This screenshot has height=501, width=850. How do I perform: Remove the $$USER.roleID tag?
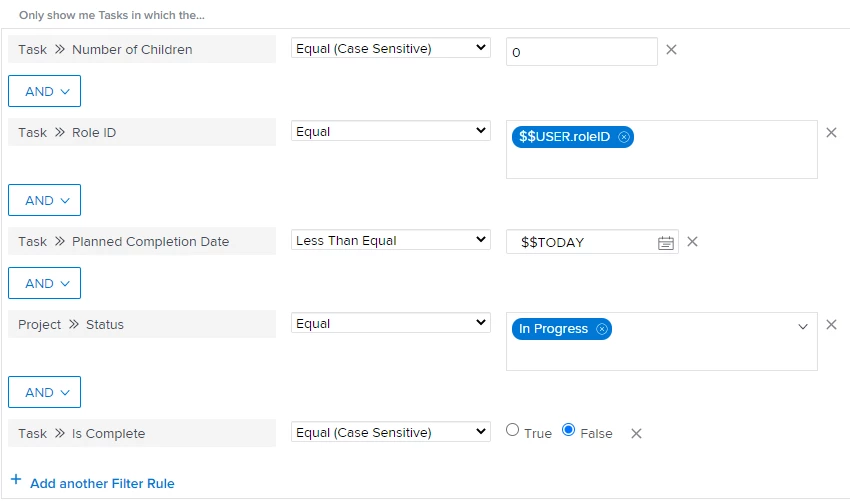[x=624, y=137]
